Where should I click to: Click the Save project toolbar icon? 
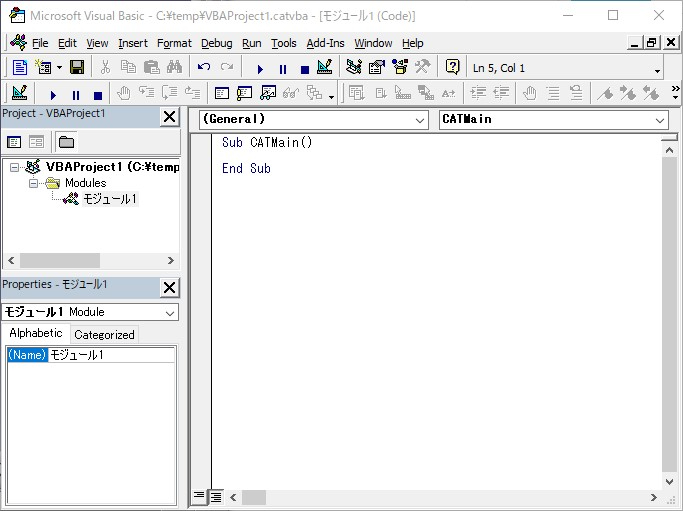(75, 68)
